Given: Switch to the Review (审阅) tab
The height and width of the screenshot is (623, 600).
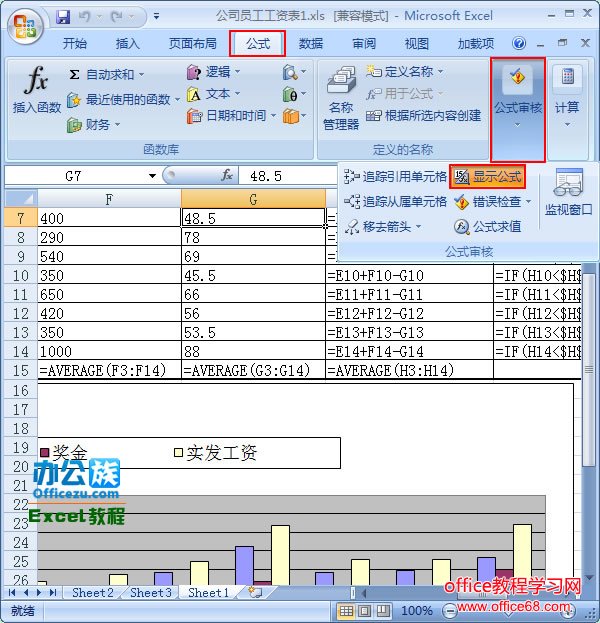Looking at the screenshot, I should tap(364, 43).
